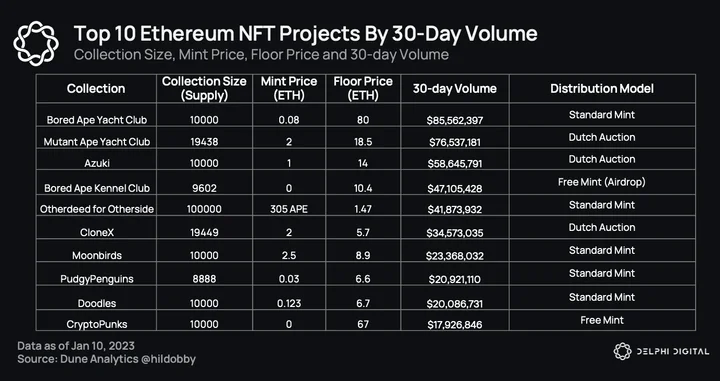720x381 pixels.
Task: Click the Free Mint (Airdrop) distribution cell
Action: tap(602, 182)
